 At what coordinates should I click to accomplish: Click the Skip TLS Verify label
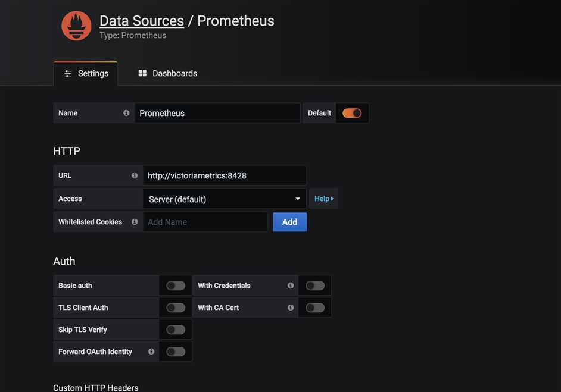(x=83, y=330)
